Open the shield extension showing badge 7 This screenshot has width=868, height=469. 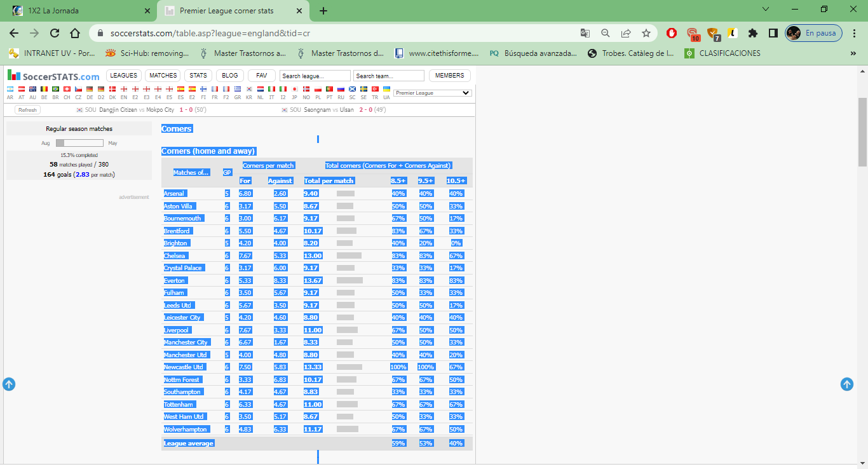click(713, 34)
